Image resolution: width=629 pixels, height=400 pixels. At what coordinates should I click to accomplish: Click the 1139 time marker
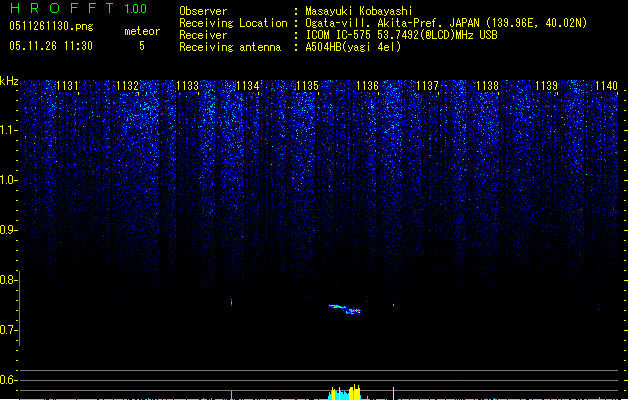[547, 86]
